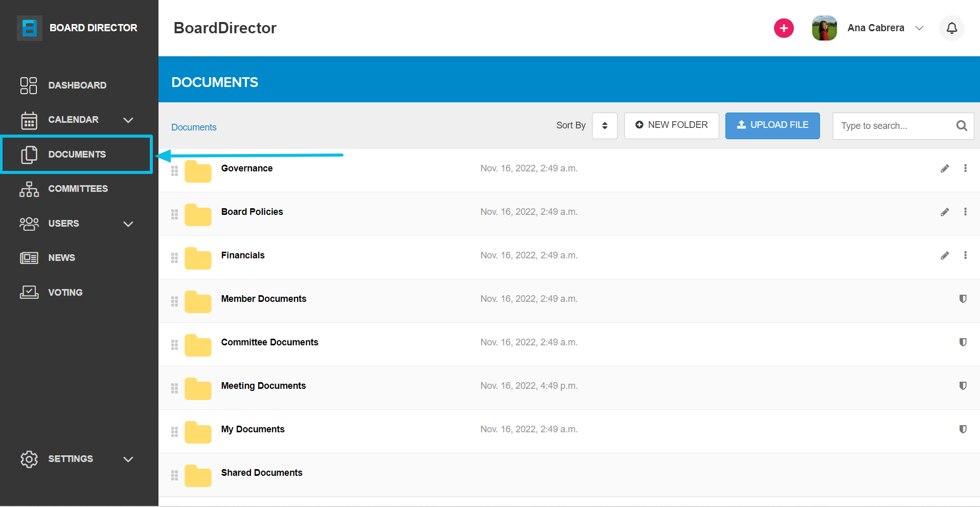This screenshot has height=507, width=980.
Task: Click shield icon on Member Documents row
Action: coord(963,299)
